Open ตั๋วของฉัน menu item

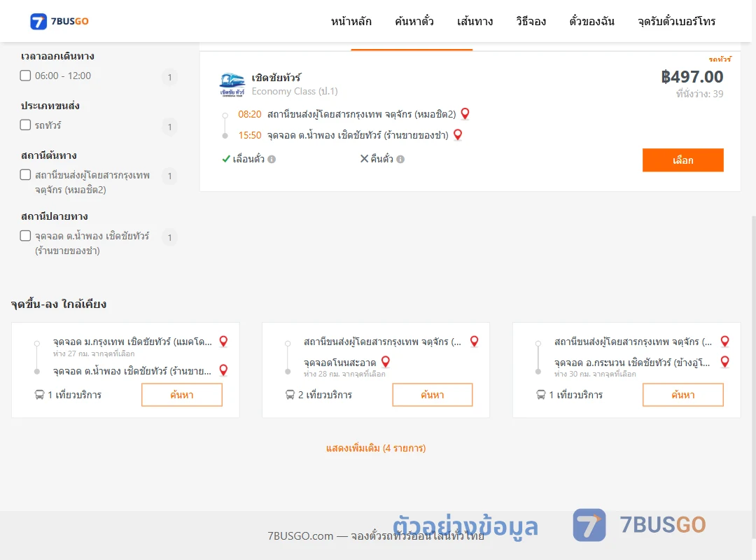click(591, 21)
